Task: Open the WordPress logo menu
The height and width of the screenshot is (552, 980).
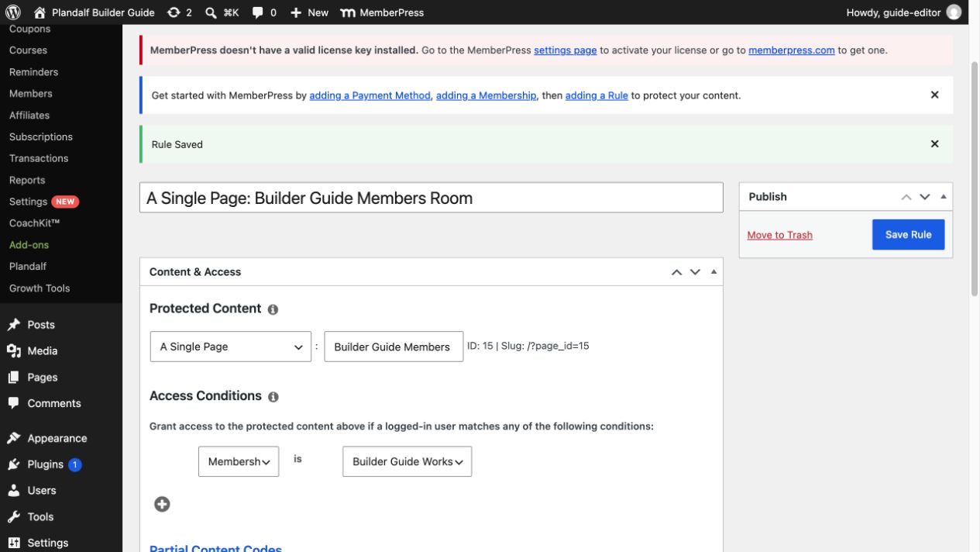Action: (13, 12)
